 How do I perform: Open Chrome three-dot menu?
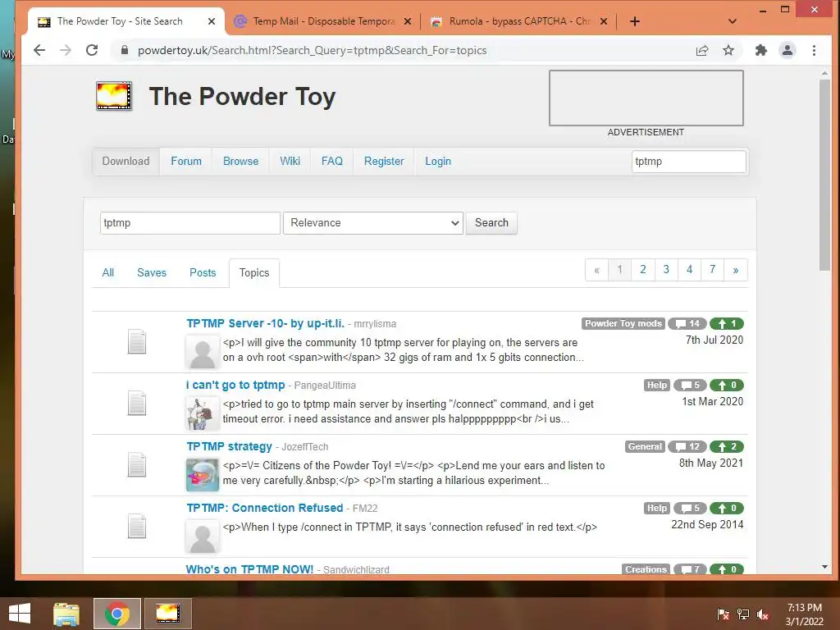pyautogui.click(x=814, y=50)
